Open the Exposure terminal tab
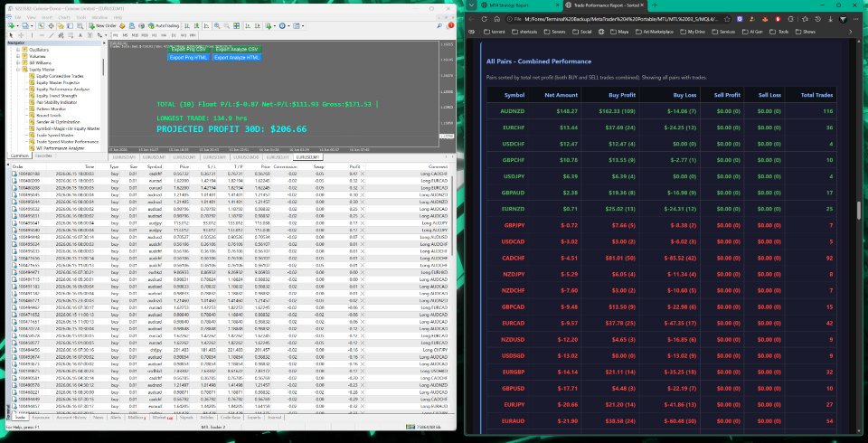 [41, 418]
